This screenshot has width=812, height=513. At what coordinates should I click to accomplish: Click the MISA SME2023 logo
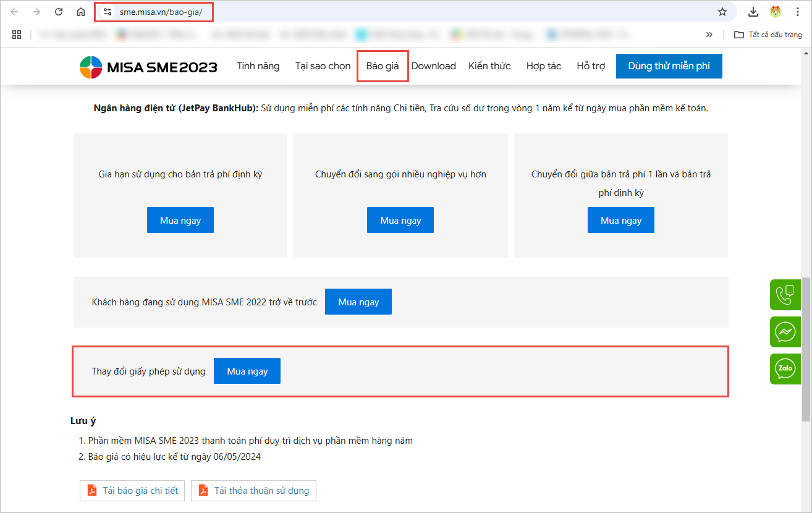point(148,67)
